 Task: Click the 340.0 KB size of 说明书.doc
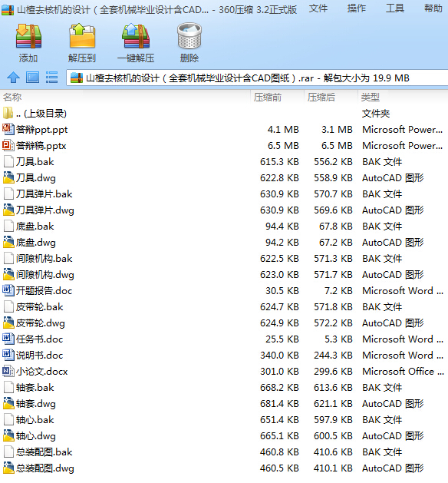[x=279, y=356]
